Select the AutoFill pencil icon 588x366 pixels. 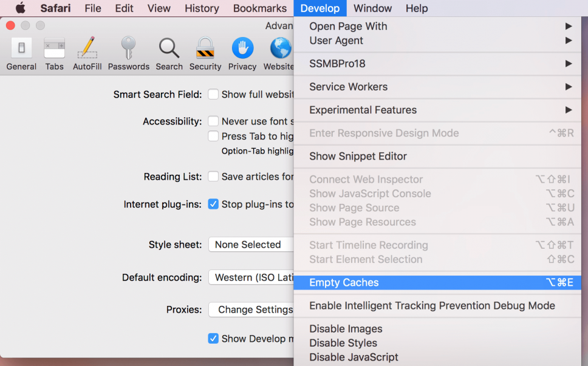point(87,48)
